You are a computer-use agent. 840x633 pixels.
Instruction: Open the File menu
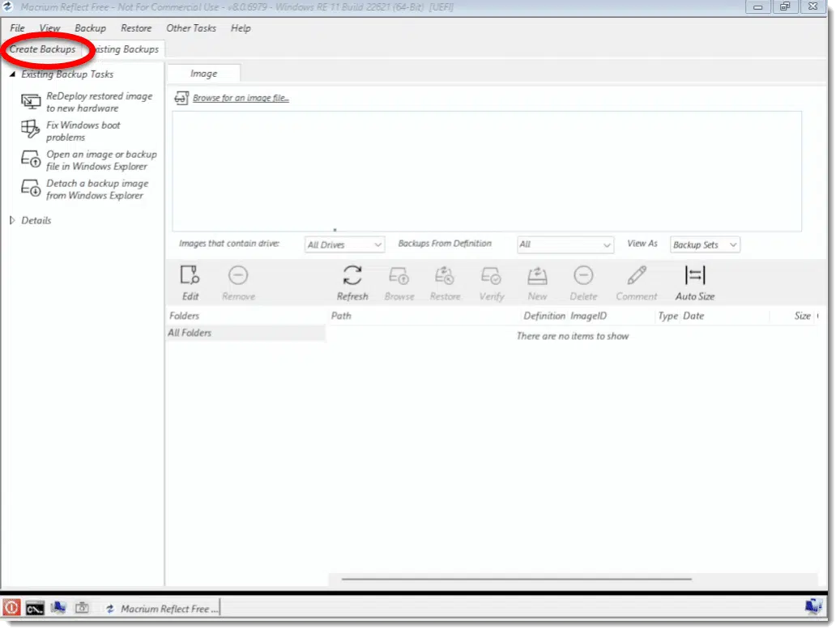click(x=17, y=28)
